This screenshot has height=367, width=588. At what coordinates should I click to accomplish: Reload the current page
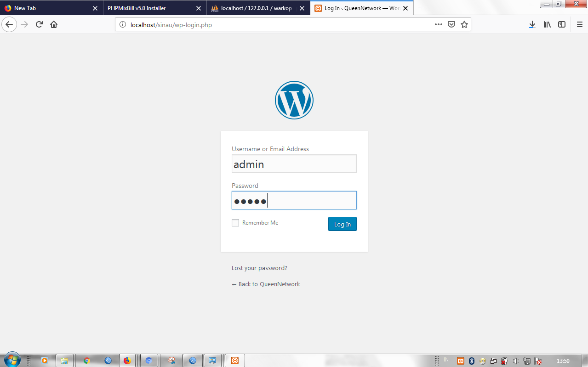(40, 24)
